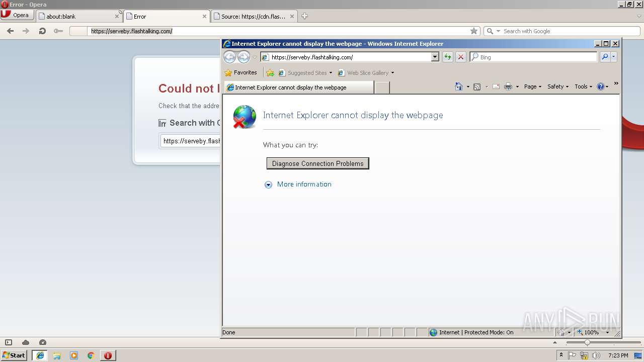Open Google Chrome from taskbar
Screen dimensions: 644x362
tap(91, 355)
